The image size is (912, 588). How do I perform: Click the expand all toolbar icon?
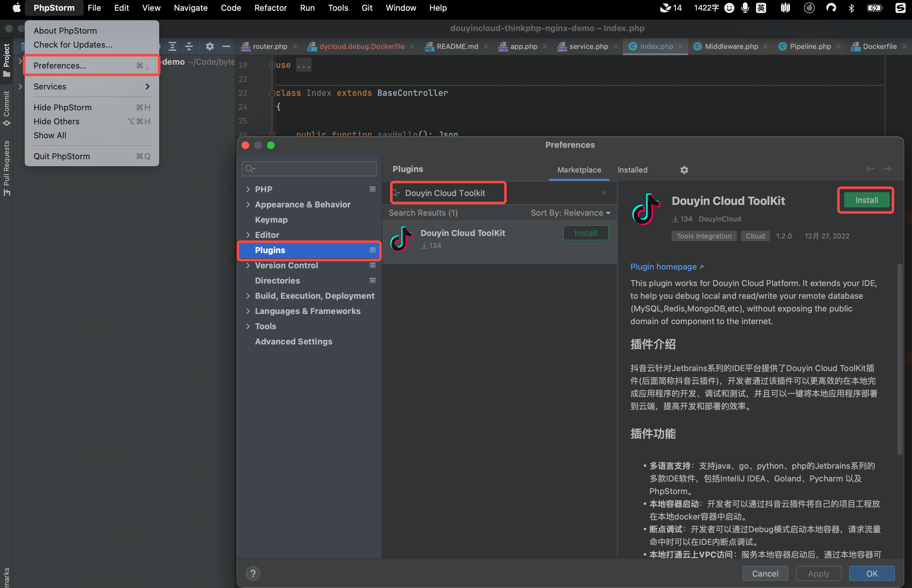click(x=173, y=46)
